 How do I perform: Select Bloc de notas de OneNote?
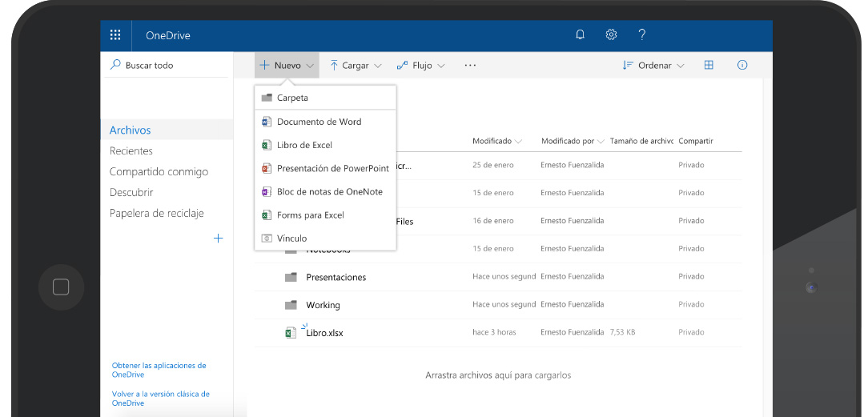pyautogui.click(x=325, y=191)
